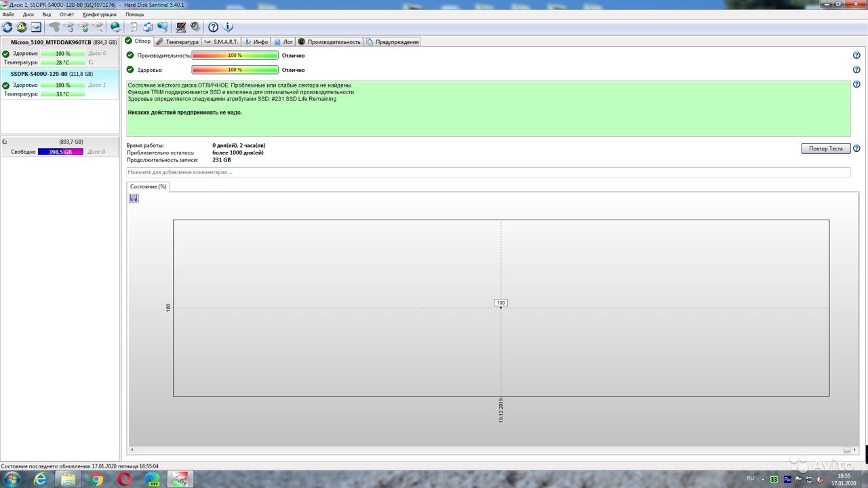Click the blue Help question-mark toolbar icon
The height and width of the screenshot is (488, 868).
coord(213,27)
